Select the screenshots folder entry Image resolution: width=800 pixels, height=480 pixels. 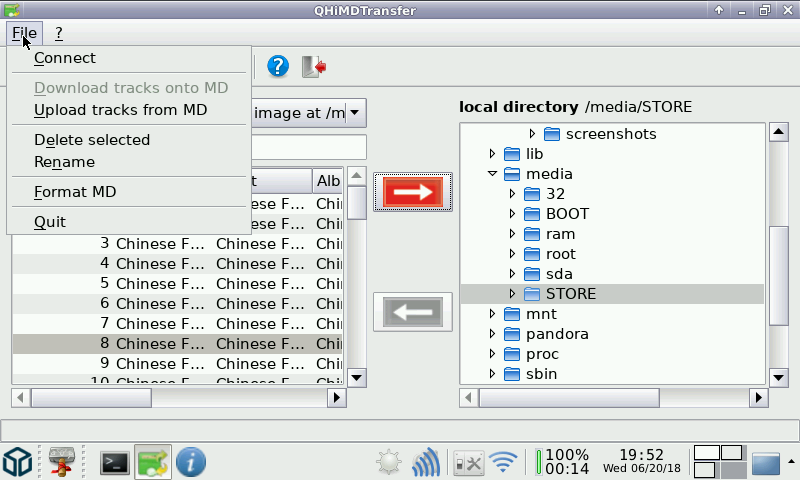tap(611, 134)
